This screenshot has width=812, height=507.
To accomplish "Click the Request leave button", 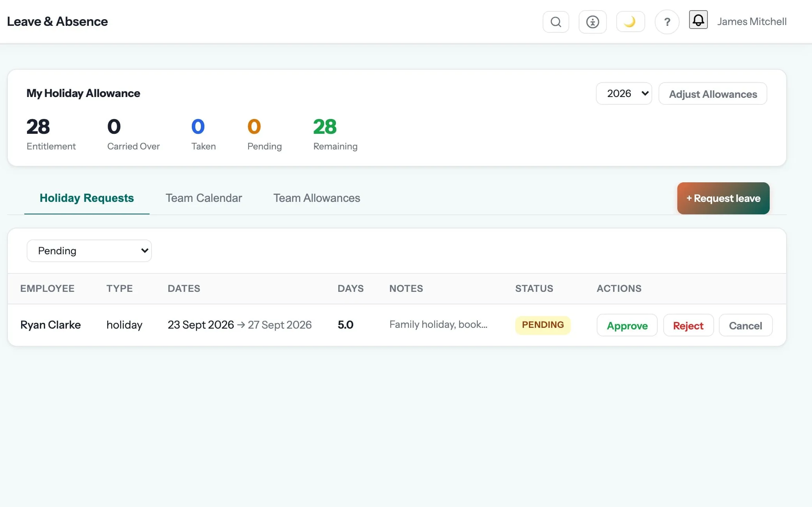I will coord(723,198).
